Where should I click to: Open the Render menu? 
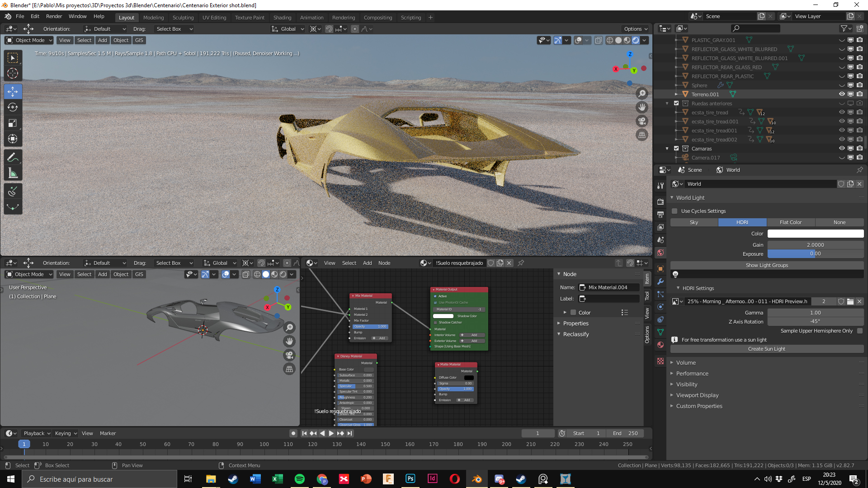[54, 16]
